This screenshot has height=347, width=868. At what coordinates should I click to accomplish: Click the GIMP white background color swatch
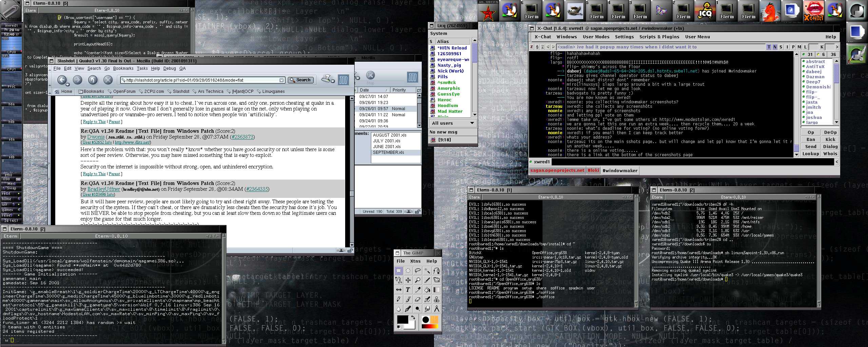tap(411, 325)
